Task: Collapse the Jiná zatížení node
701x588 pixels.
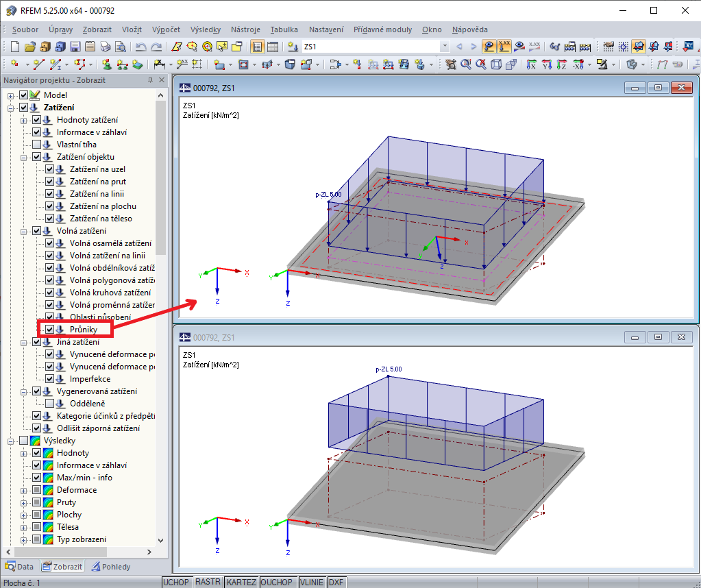Action: [x=23, y=343]
